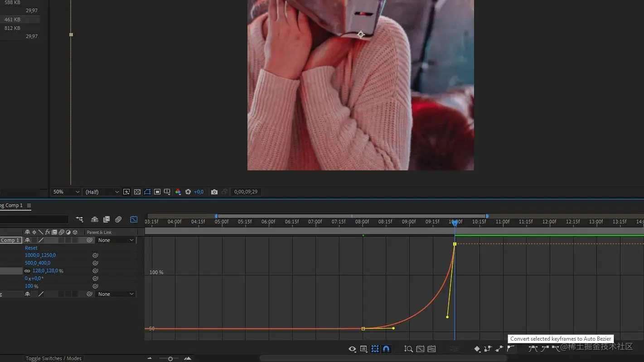This screenshot has width=644, height=362.
Task: Click the horizontal timeline scrollbar
Action: pyautogui.click(x=383, y=358)
